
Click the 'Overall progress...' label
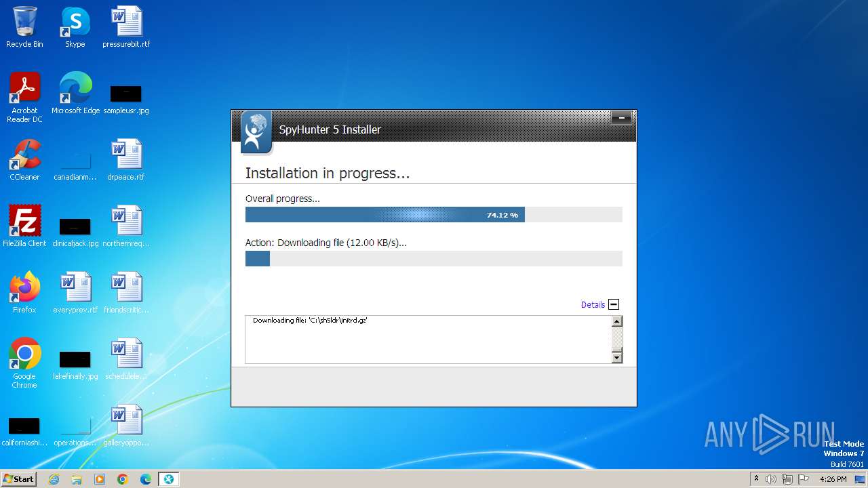coord(282,199)
